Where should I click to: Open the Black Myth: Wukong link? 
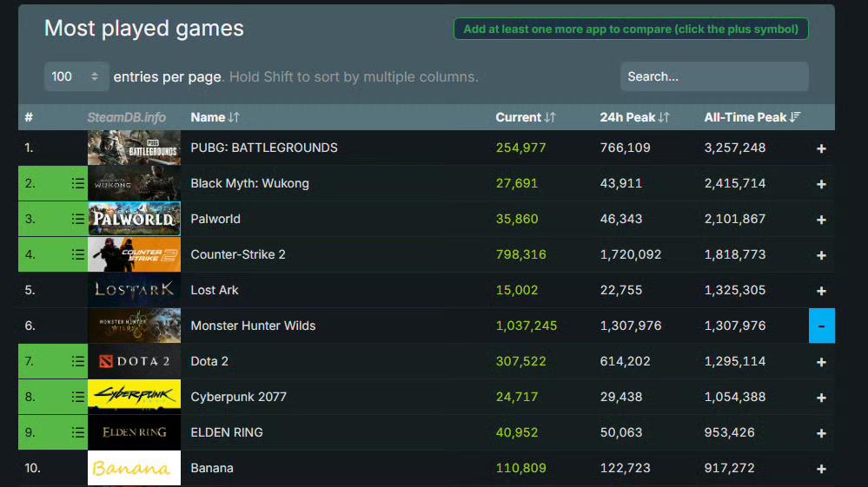point(249,183)
